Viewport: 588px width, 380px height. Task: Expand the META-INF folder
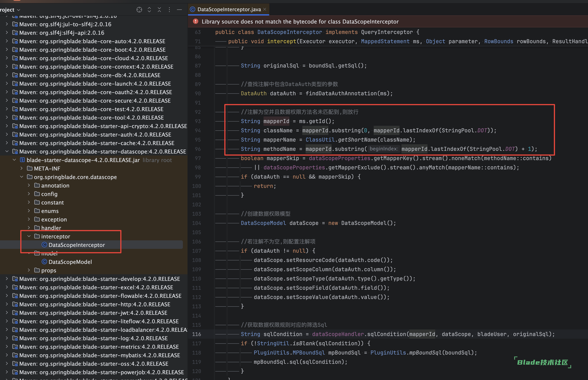(x=21, y=168)
